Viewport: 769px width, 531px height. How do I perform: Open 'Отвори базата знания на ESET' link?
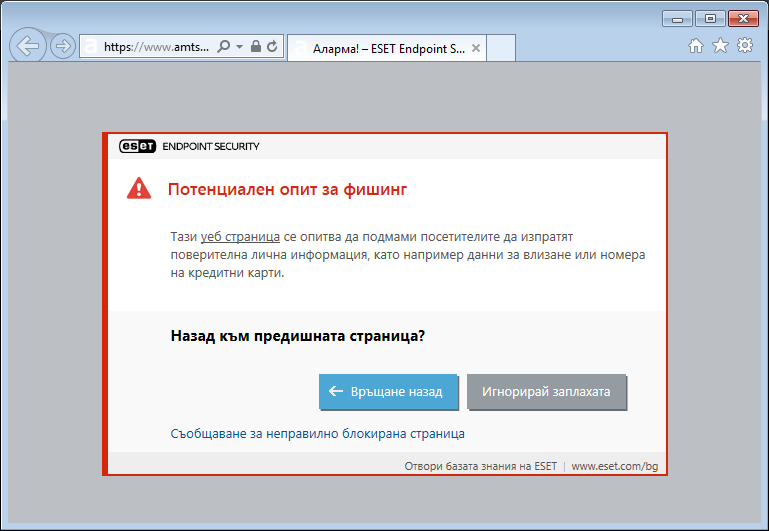pos(480,466)
